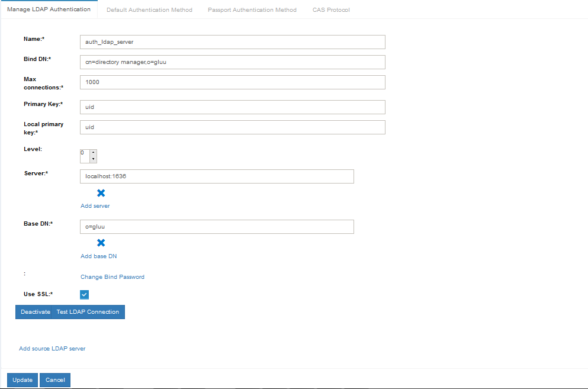This screenshot has width=588, height=389.
Task: Remove the o=gluu base DN entry
Action: 101,243
